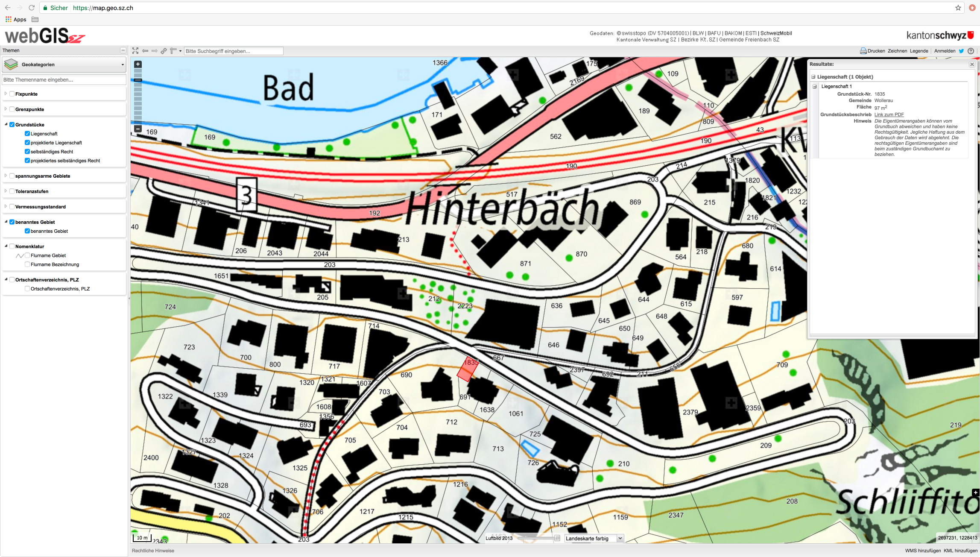The width and height of the screenshot is (980, 557).
Task: Zoom in with the plus button
Action: [137, 64]
